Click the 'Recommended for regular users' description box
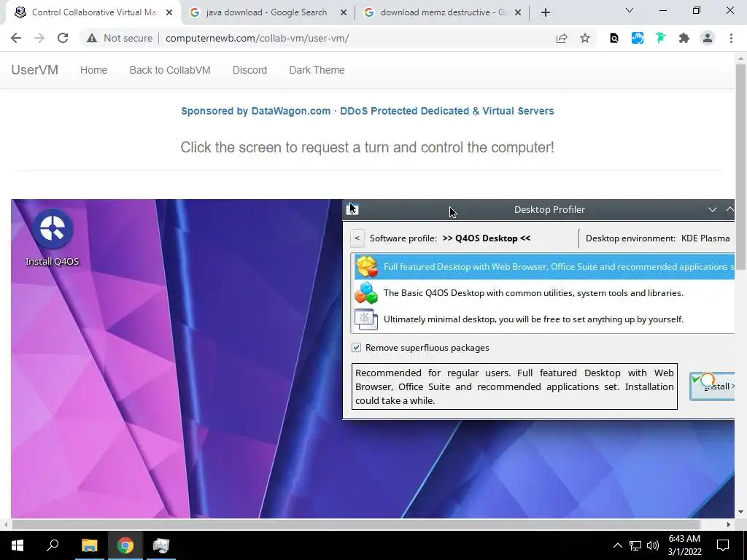This screenshot has height=560, width=747. tap(514, 386)
